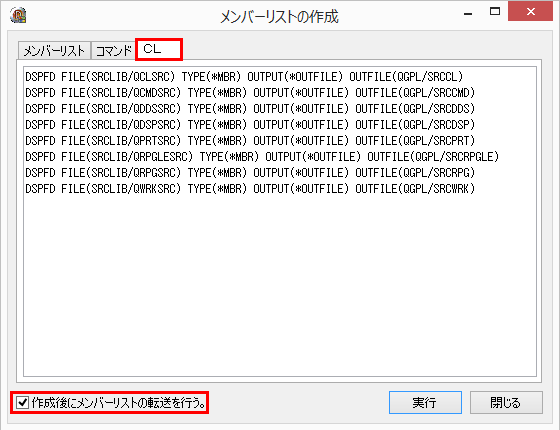This screenshot has height=430, width=560.
Task: Click the 閉じる button
Action: pyautogui.click(x=506, y=402)
